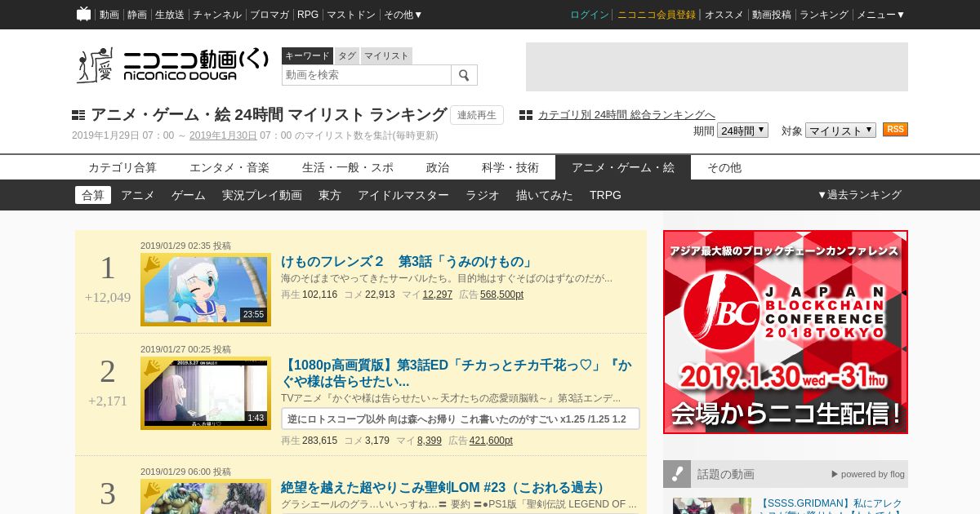Click mylist count 8,399
This screenshot has height=514, width=980.
coord(430,441)
